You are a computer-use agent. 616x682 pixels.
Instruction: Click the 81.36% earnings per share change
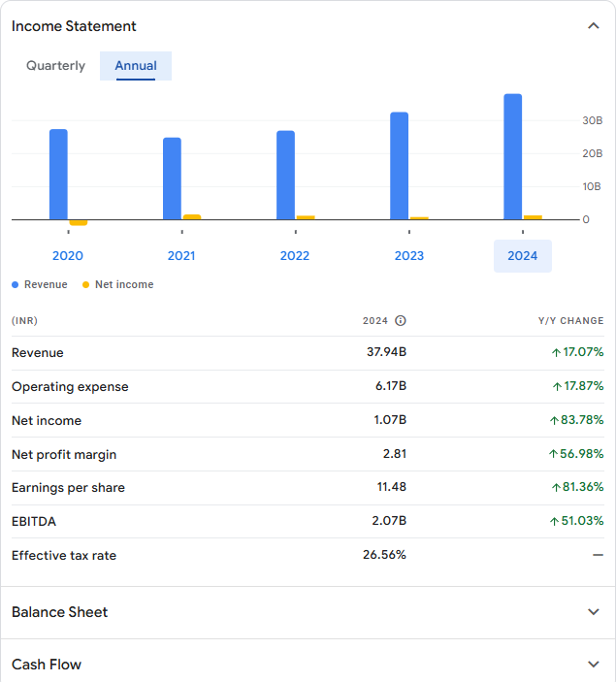[578, 487]
